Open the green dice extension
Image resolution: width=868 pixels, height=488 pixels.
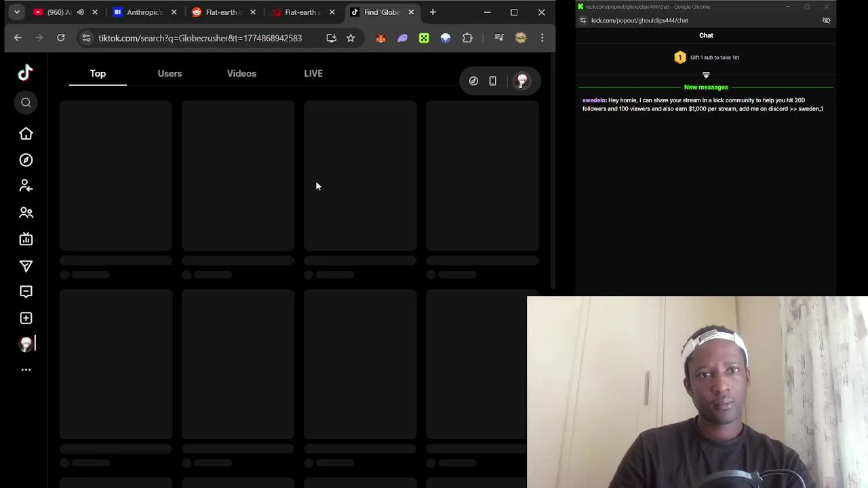coord(424,38)
